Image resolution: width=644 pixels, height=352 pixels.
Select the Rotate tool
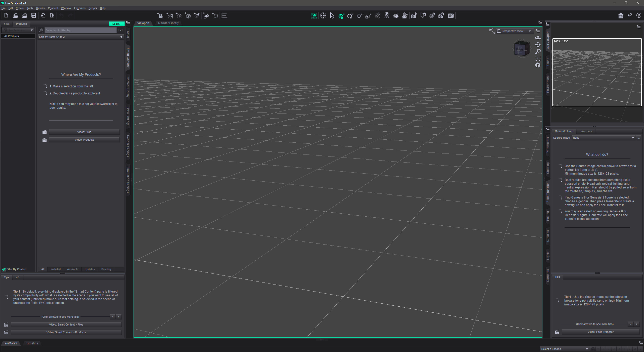[350, 15]
